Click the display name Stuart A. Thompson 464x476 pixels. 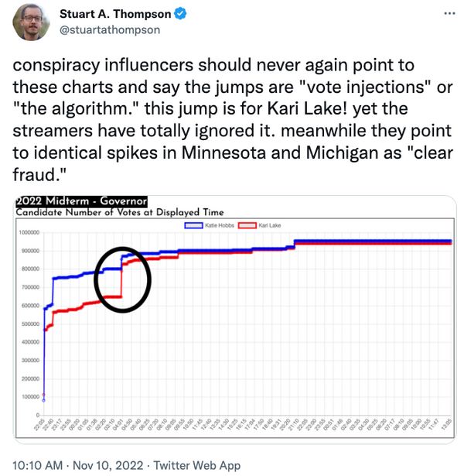click(x=115, y=14)
